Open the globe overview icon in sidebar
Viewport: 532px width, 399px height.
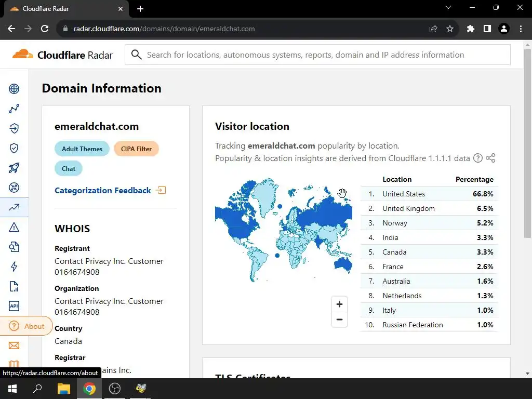click(x=14, y=89)
